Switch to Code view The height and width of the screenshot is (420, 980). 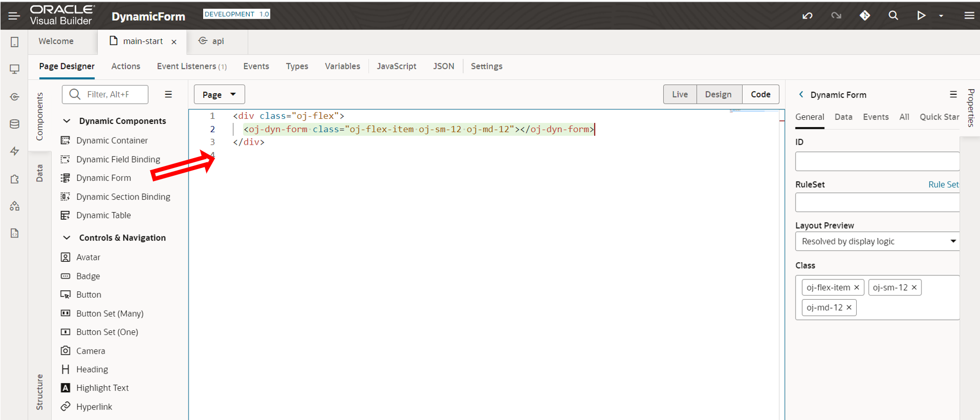tap(760, 94)
